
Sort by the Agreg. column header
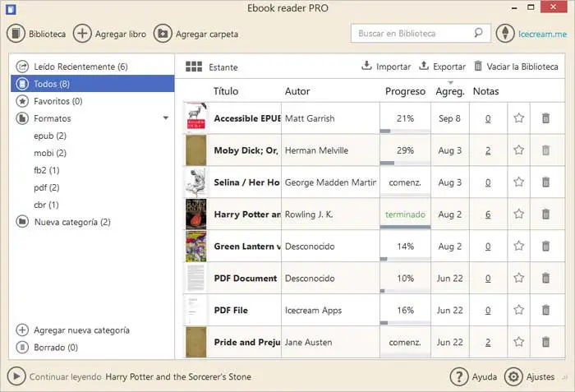(449, 91)
